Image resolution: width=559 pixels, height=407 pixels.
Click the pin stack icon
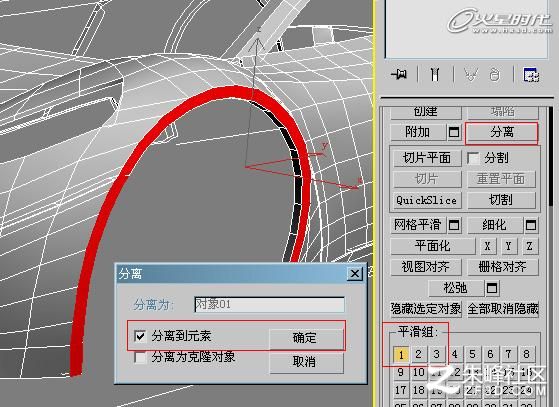399,74
